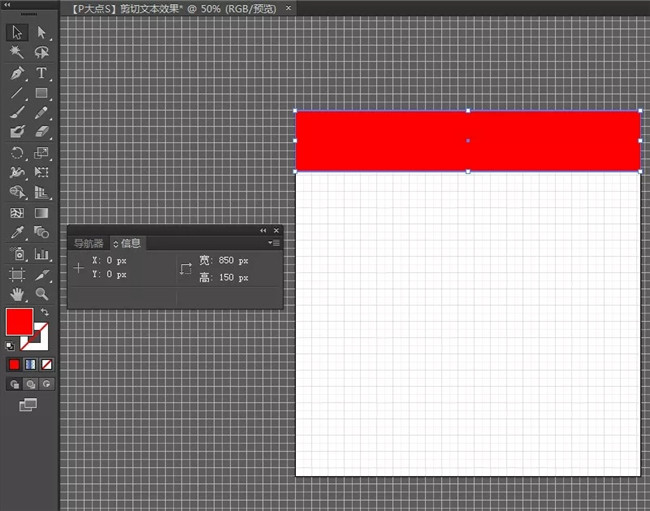The width and height of the screenshot is (650, 511).
Task: Select the Magic Wand tool
Action: (17, 52)
